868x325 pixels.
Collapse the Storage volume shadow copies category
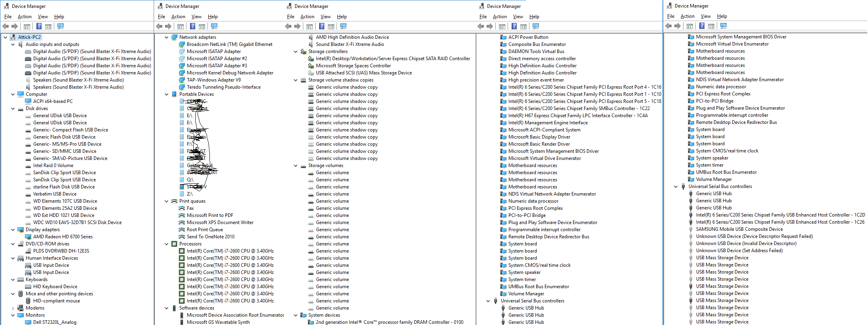point(296,80)
